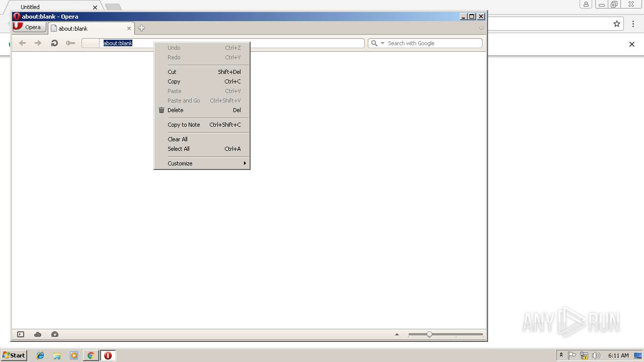Show hidden tray icons arrow
The height and width of the screenshot is (362, 644).
pos(561,355)
